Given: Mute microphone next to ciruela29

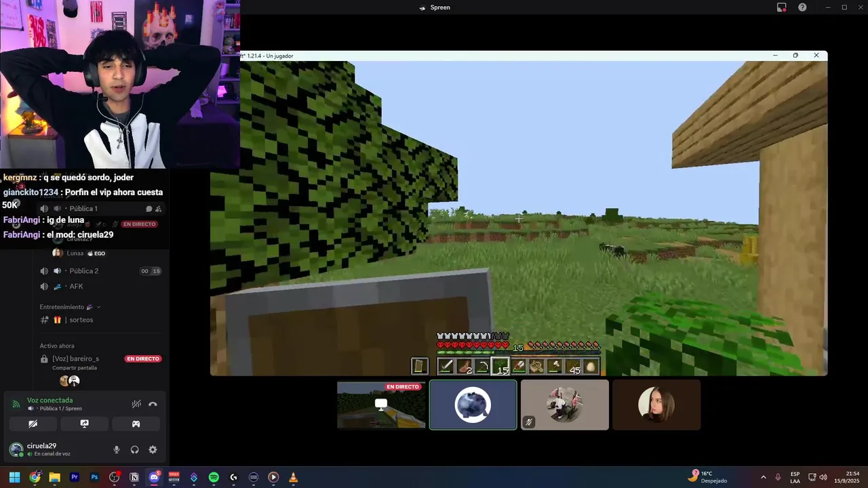Looking at the screenshot, I should tap(117, 449).
